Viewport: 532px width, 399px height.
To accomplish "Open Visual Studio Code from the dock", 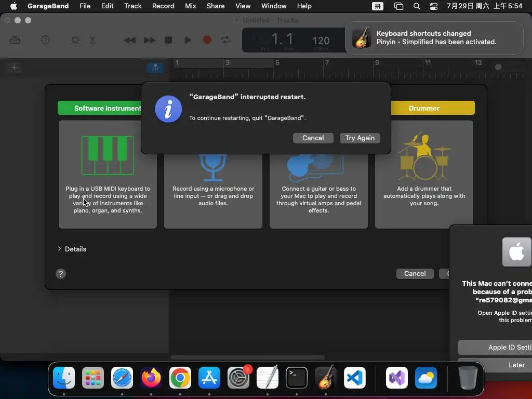I will (354, 378).
